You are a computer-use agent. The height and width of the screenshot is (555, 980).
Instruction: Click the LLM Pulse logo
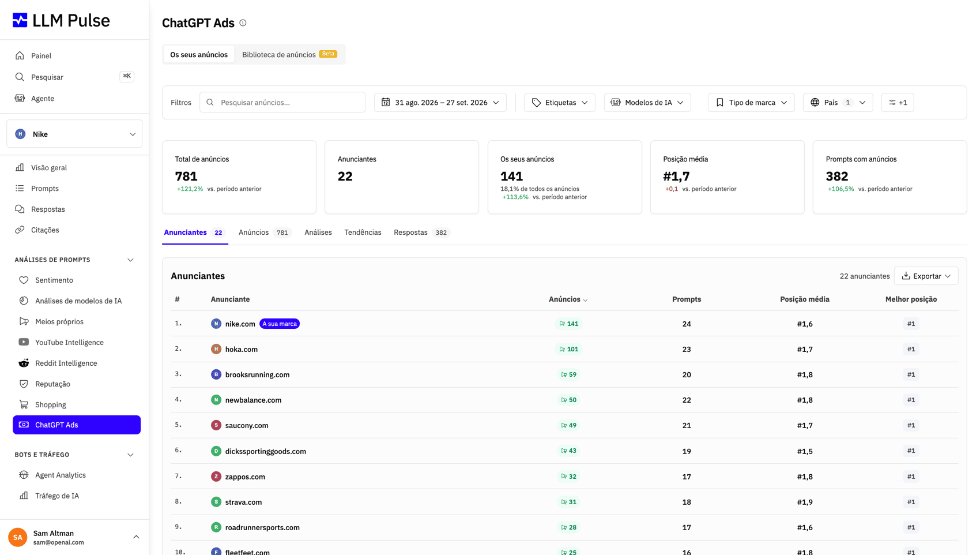61,20
